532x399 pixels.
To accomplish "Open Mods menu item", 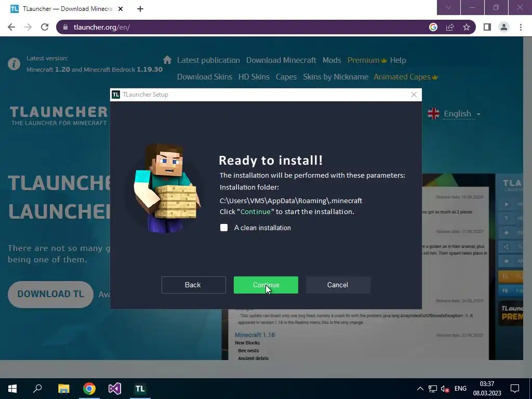I will point(332,60).
